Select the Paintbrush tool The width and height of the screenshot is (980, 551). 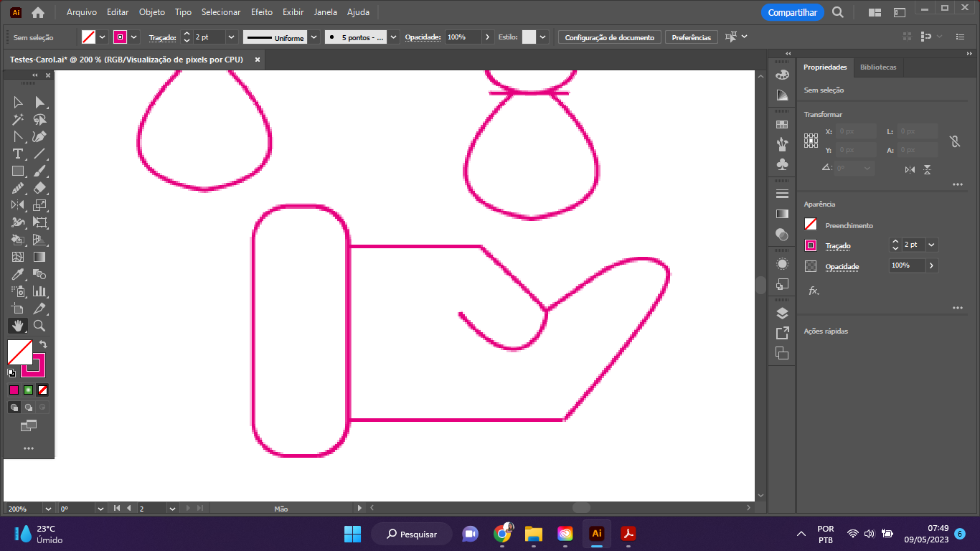[x=39, y=171]
